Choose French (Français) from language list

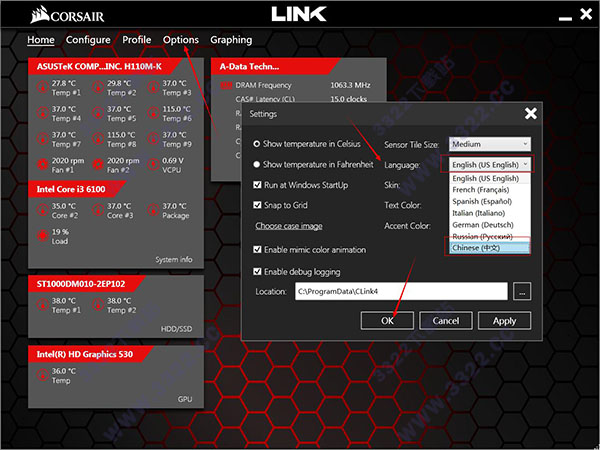click(490, 190)
